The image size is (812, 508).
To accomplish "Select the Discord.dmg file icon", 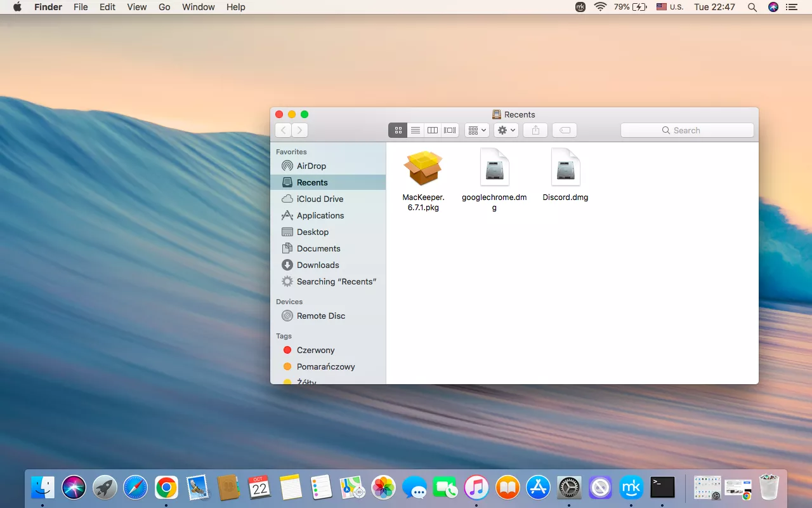I will [x=565, y=169].
